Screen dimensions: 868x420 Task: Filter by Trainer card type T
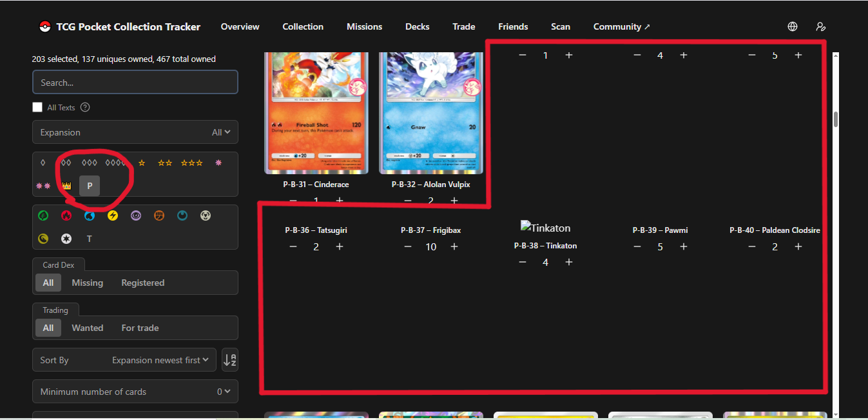(x=90, y=239)
